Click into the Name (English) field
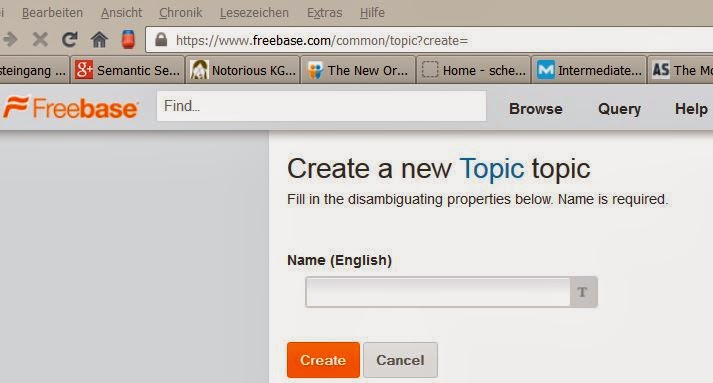 coord(438,292)
